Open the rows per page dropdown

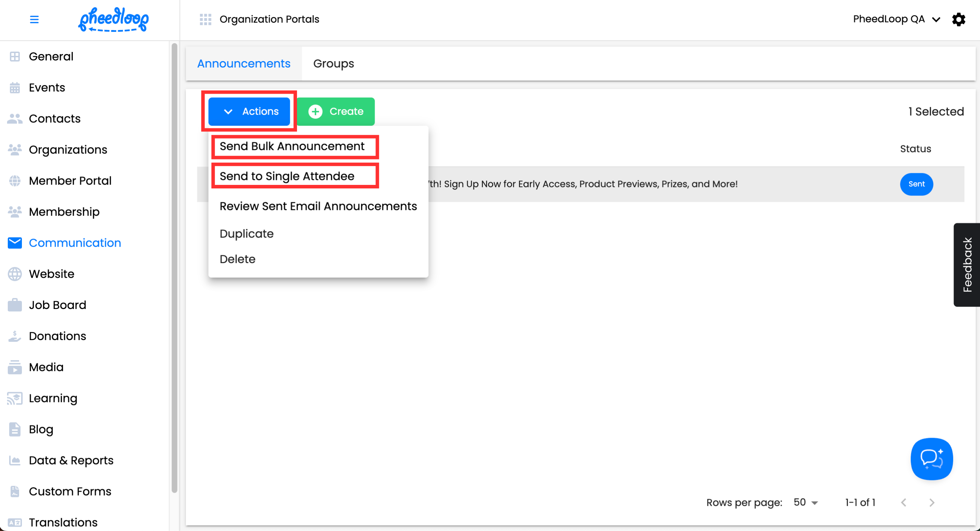coord(805,502)
